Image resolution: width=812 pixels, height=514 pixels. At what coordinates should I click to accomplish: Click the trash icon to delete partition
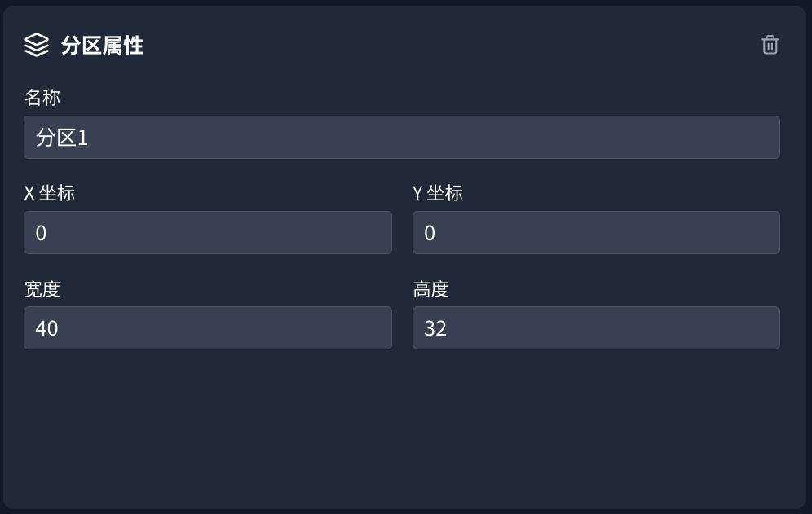click(770, 45)
